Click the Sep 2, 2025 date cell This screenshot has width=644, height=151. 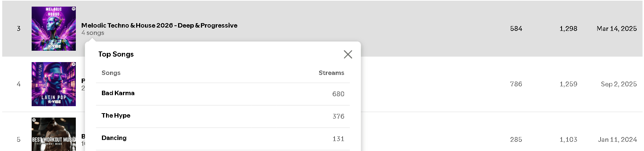[619, 84]
